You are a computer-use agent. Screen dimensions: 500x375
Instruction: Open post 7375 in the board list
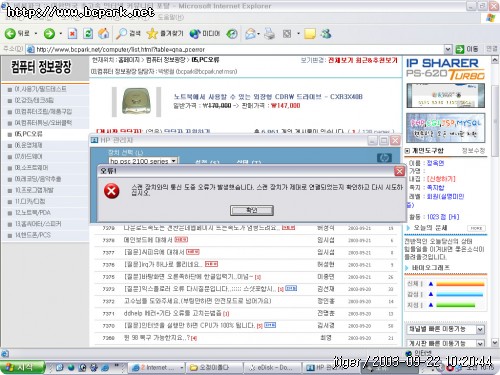pyautogui.click(x=188, y=277)
